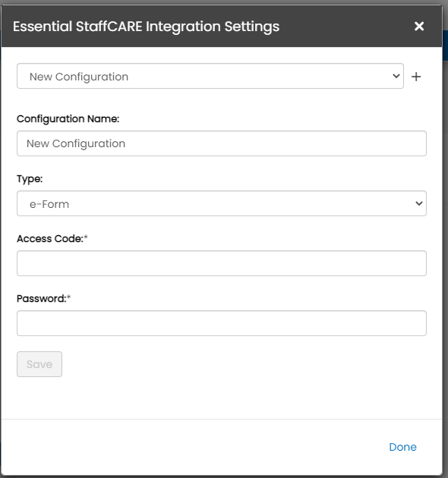Close the Integration Settings dialog
This screenshot has height=478, width=448.
click(419, 27)
